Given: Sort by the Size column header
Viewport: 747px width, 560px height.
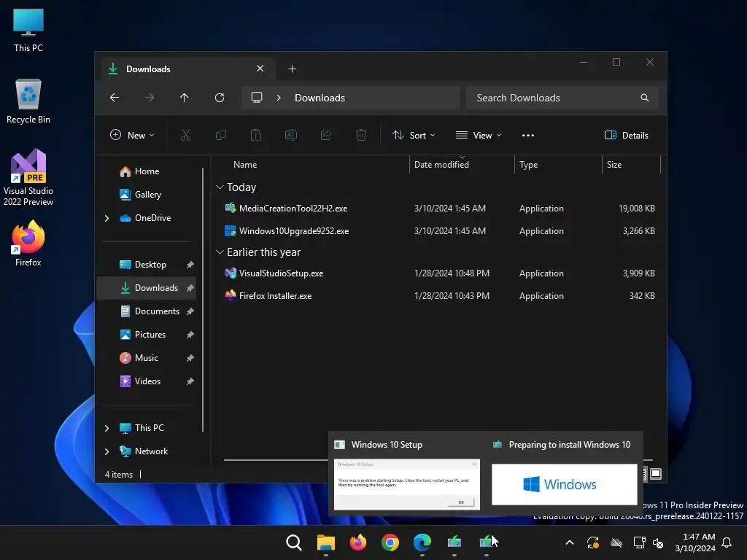Looking at the screenshot, I should 614,165.
